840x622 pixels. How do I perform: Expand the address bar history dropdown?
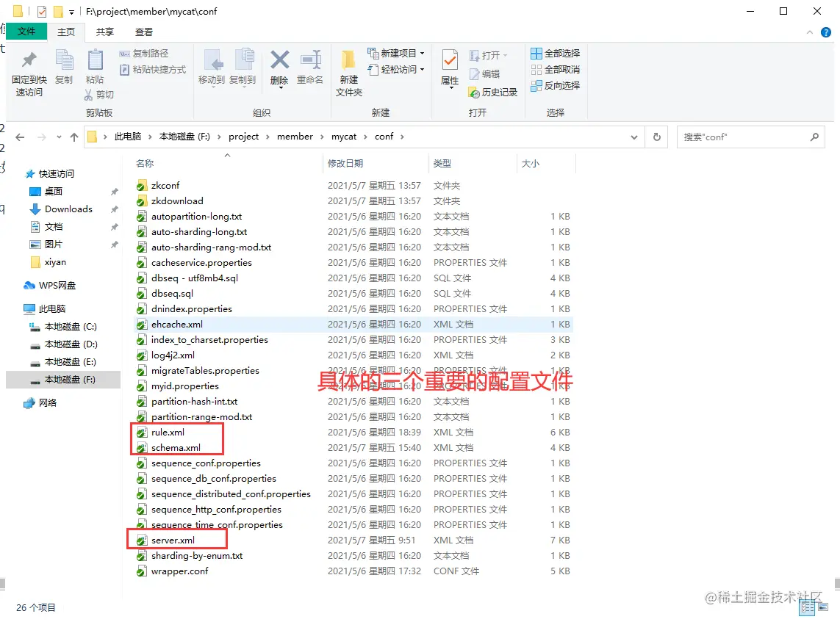634,137
